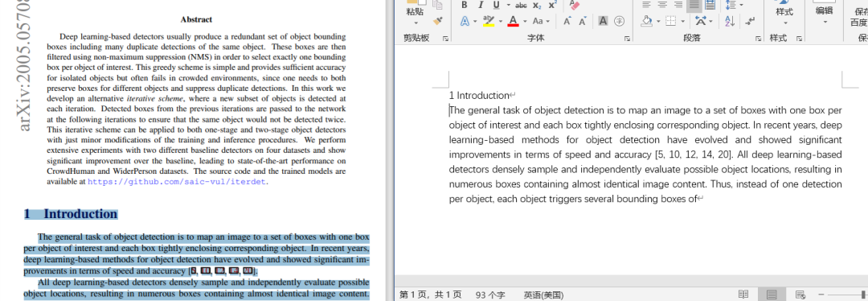Click the red font color swatch
Screen dimensions: 868x301
click(513, 21)
